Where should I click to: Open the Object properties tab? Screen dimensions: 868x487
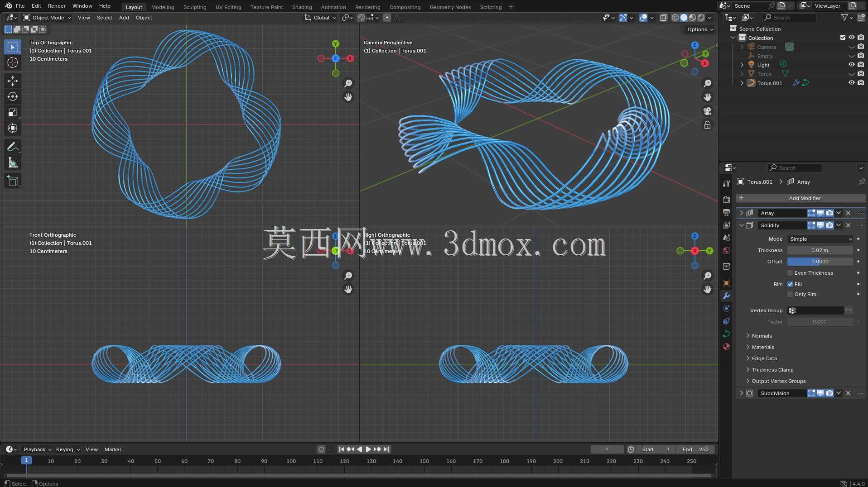pos(726,283)
